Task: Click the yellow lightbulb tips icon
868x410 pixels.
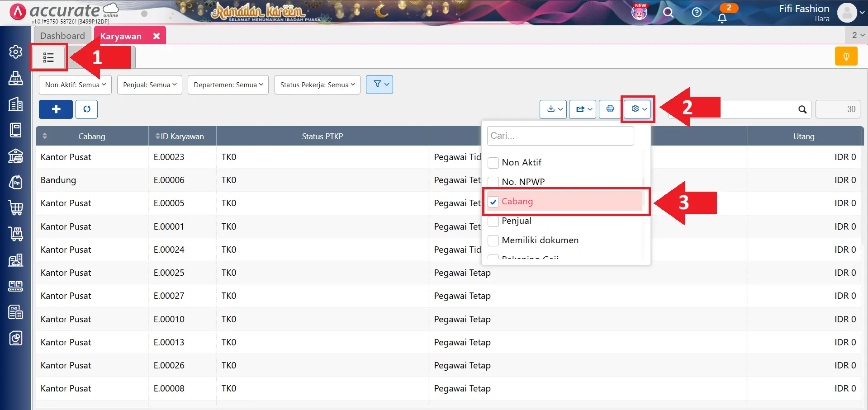Action: click(x=846, y=57)
